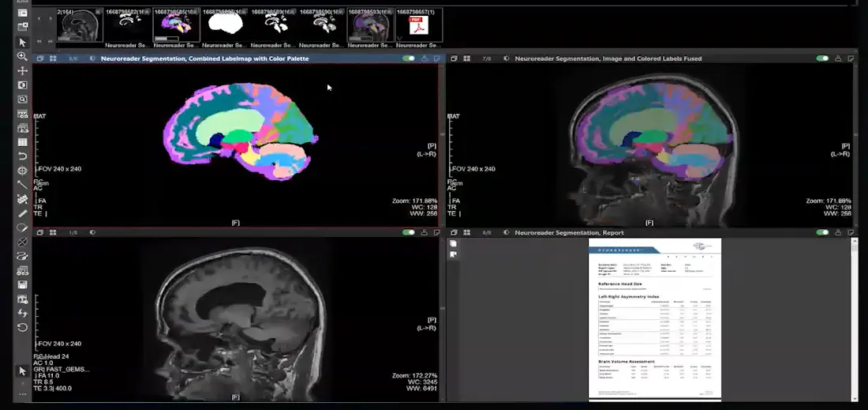The image size is (868, 410).
Task: Select the ellipse ROI drawing tool
Action: [x=22, y=228]
